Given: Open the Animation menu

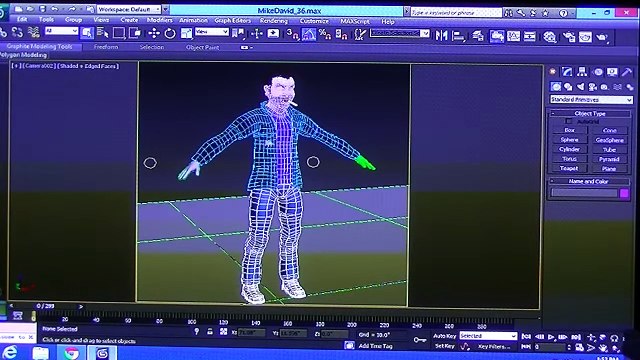Looking at the screenshot, I should [x=193, y=20].
